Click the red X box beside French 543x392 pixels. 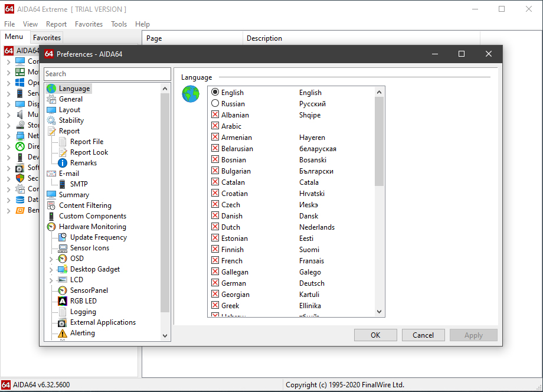[215, 260]
